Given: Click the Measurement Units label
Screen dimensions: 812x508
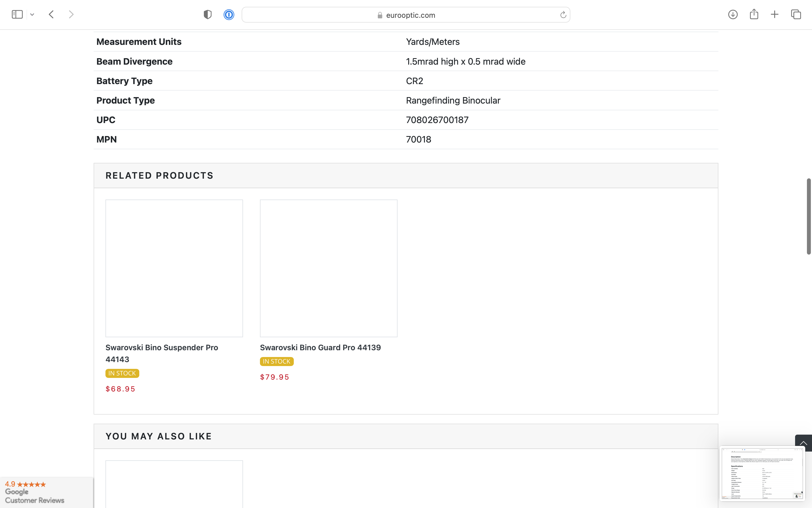Looking at the screenshot, I should 139,42.
